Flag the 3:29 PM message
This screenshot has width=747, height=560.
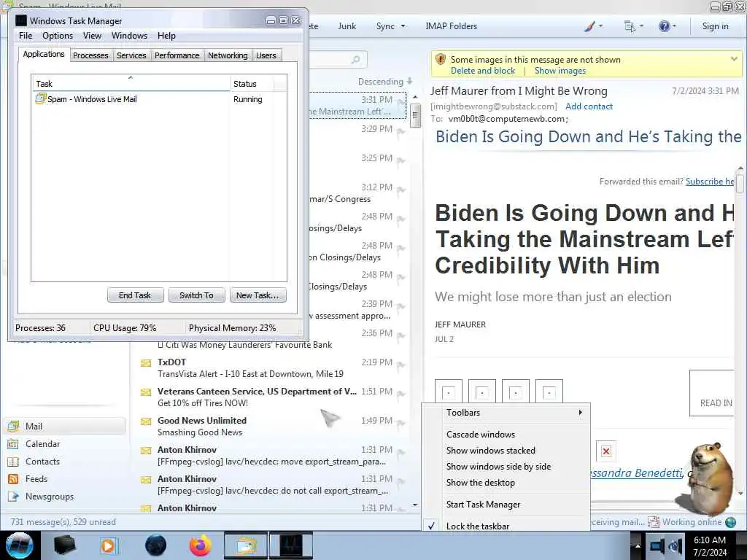coord(400,131)
